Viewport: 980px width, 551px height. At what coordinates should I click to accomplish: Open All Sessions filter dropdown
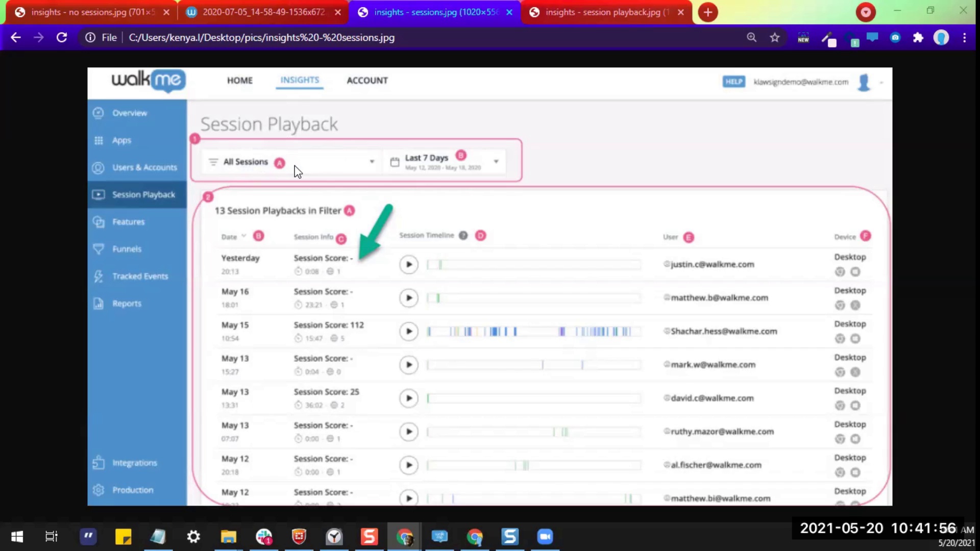point(291,162)
